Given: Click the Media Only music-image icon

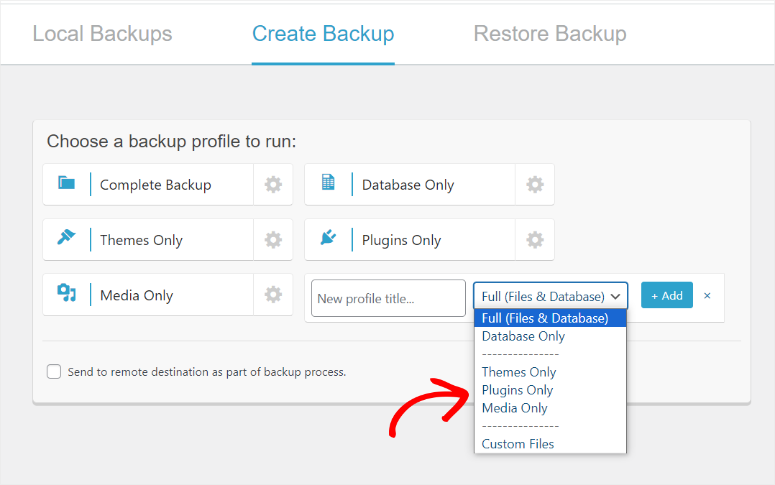Looking at the screenshot, I should pyautogui.click(x=67, y=294).
